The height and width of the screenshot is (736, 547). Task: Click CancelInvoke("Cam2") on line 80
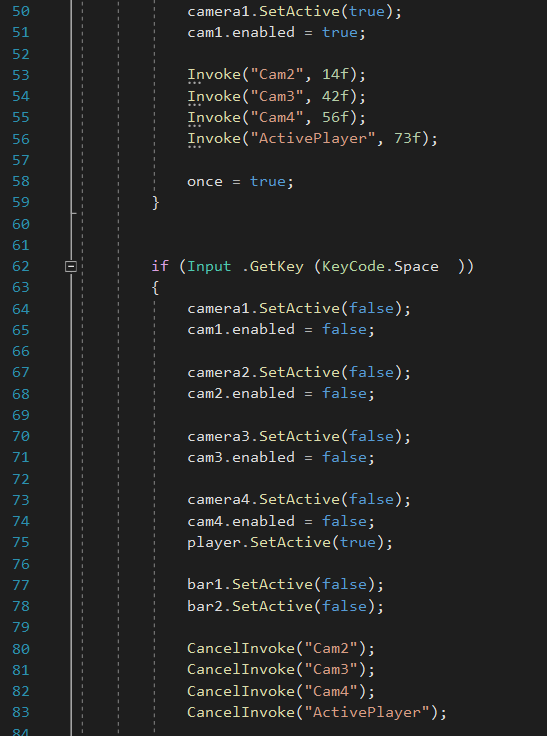click(x=281, y=649)
